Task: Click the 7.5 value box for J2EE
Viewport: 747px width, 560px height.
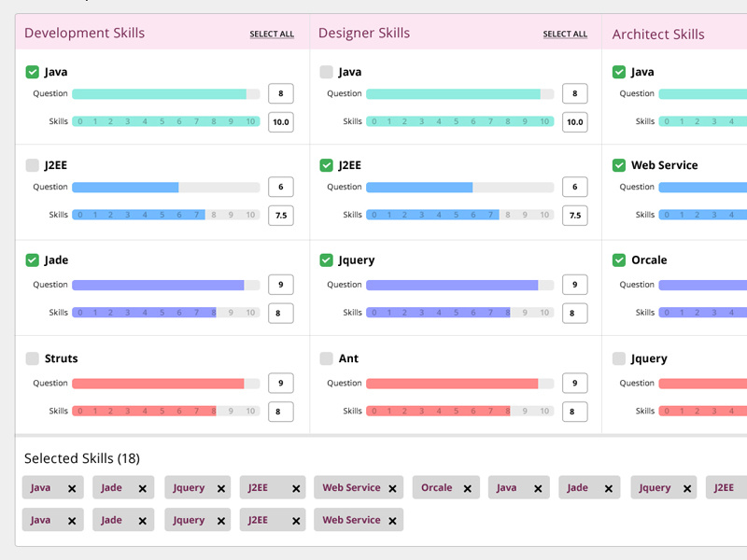Action: (x=280, y=215)
